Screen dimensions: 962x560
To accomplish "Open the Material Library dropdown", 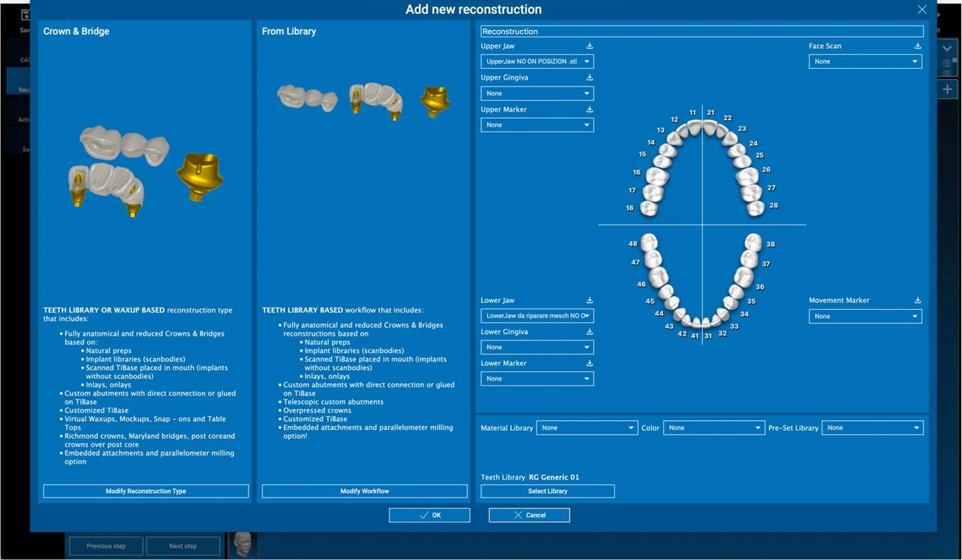I will tap(587, 428).
